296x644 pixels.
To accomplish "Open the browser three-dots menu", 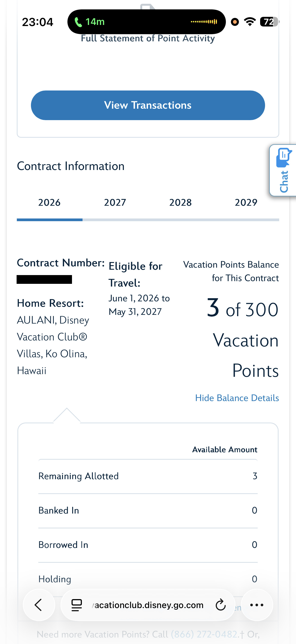I will tap(257, 605).
